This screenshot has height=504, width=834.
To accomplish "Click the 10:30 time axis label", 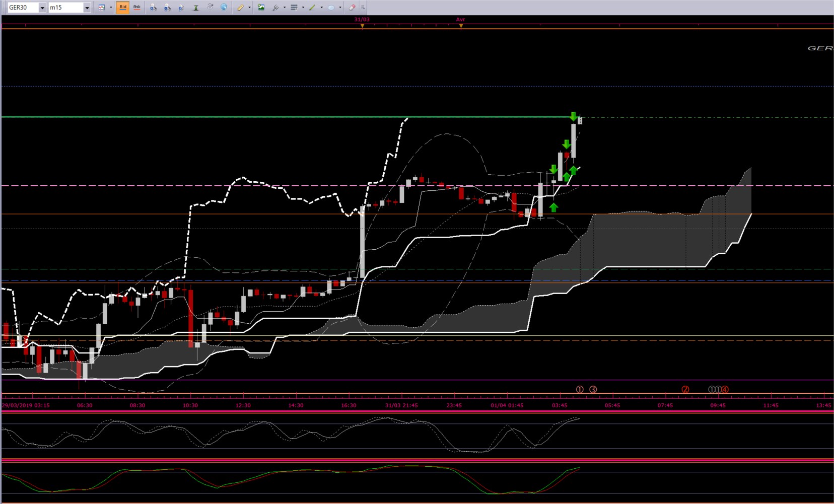I will click(x=190, y=405).
